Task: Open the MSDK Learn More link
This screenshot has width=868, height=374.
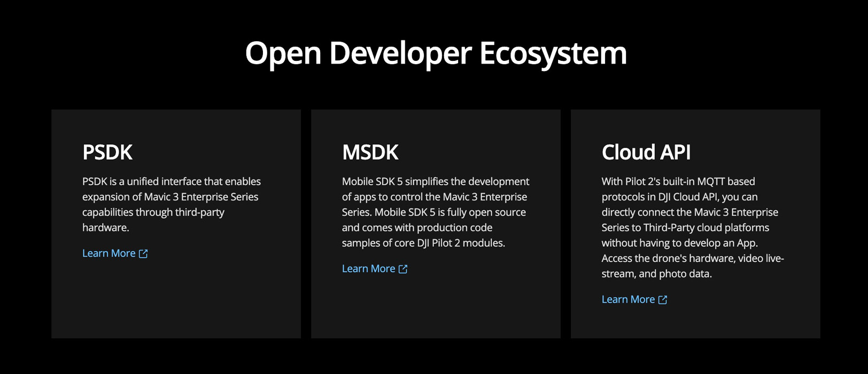Action: (369, 269)
